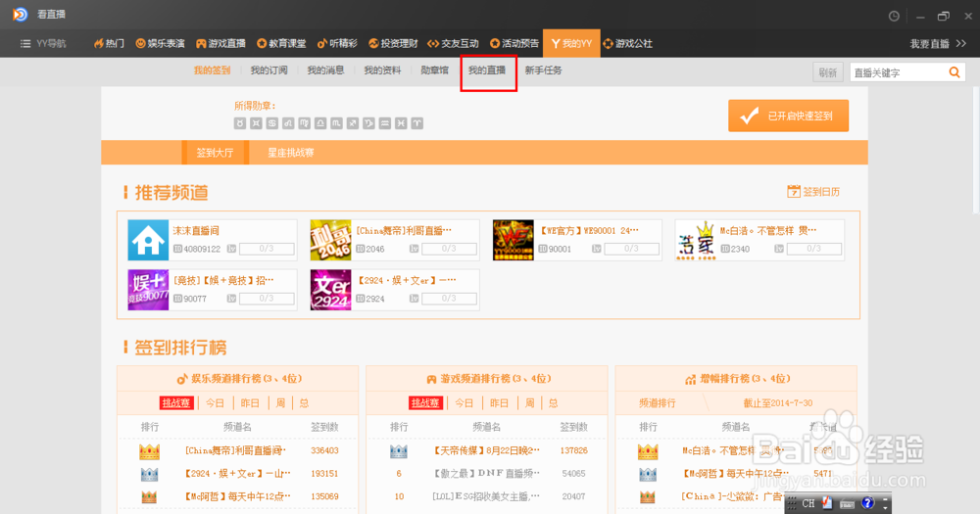This screenshot has width=980, height=514.
Task: Click the blue help question mark icon
Action: tap(867, 503)
